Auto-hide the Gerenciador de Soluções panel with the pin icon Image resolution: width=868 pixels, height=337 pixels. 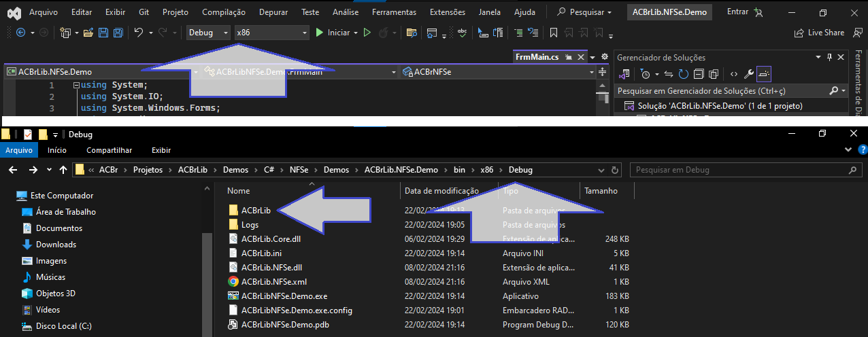(829, 58)
